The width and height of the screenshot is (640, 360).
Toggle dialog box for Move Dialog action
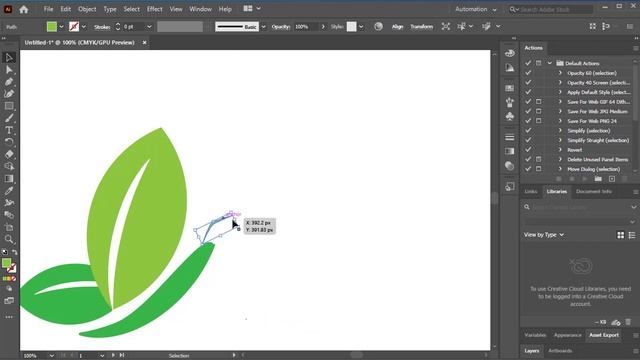pyautogui.click(x=538, y=169)
